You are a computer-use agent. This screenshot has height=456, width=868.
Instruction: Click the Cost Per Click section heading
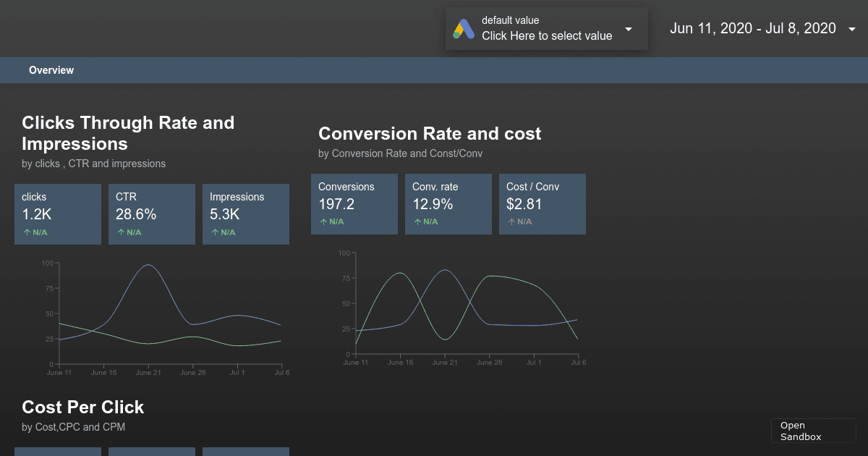[x=82, y=408]
